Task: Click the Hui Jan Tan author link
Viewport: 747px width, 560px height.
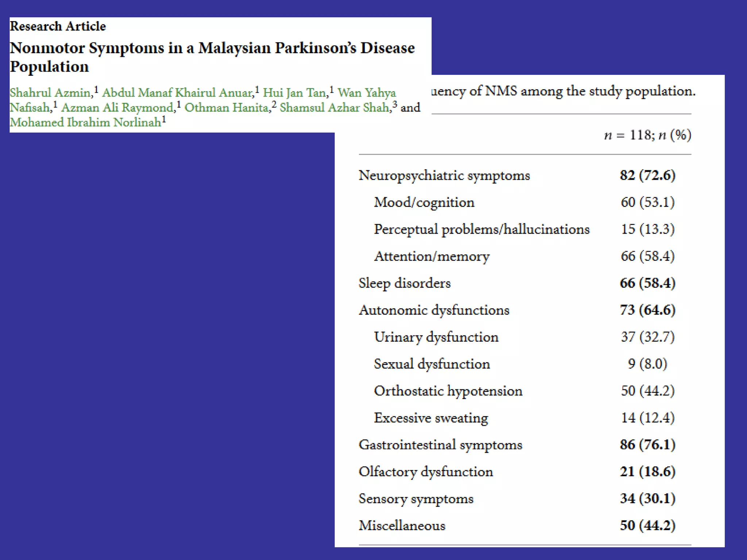Action: point(295,93)
